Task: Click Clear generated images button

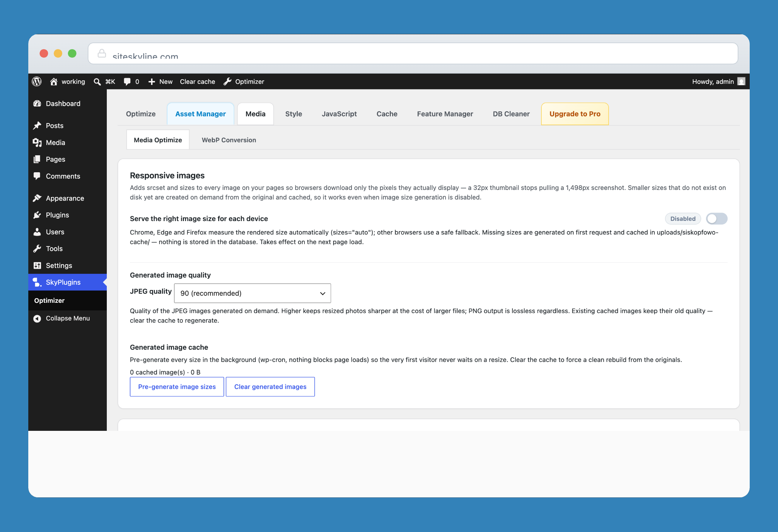Action: point(270,387)
